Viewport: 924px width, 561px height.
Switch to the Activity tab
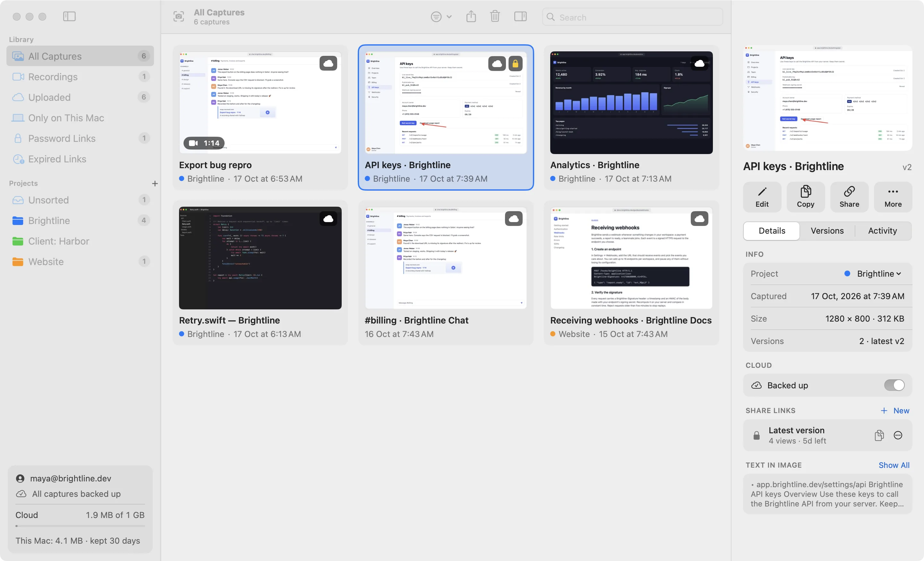click(x=882, y=231)
